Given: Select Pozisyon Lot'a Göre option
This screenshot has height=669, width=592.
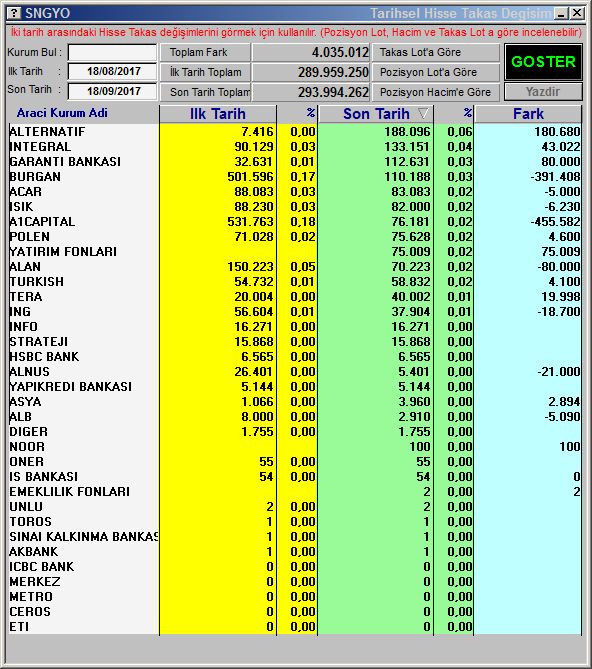Looking at the screenshot, I should point(435,72).
